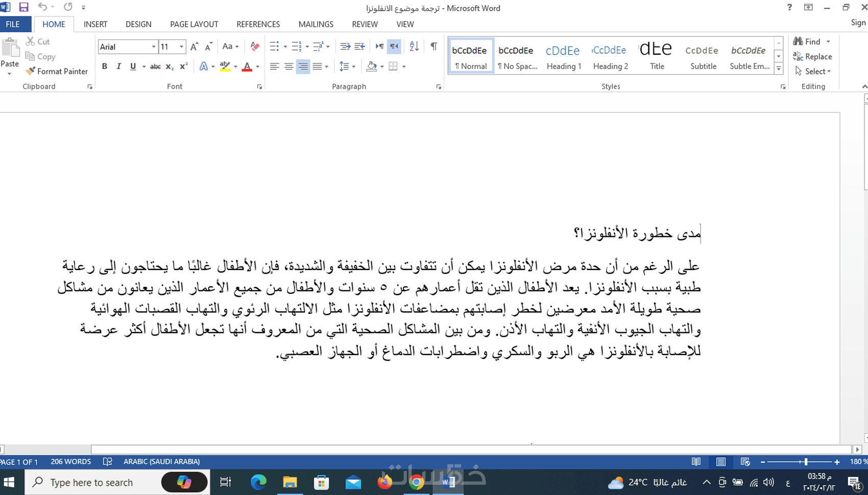Toggle Italic formatting

[119, 66]
